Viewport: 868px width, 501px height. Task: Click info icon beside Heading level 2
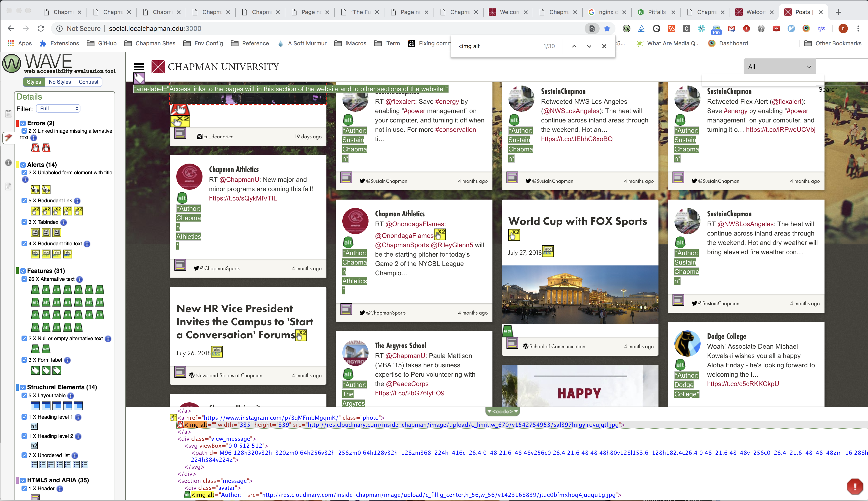[x=78, y=436]
